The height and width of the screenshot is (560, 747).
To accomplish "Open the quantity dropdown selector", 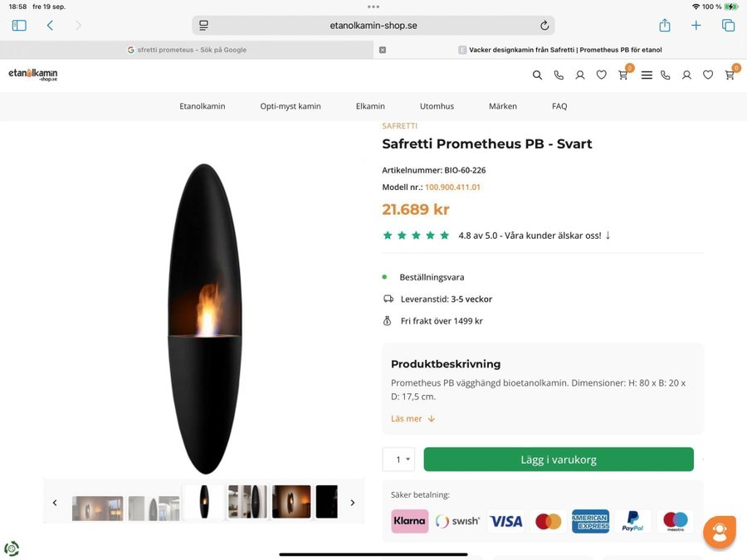I will point(398,460).
